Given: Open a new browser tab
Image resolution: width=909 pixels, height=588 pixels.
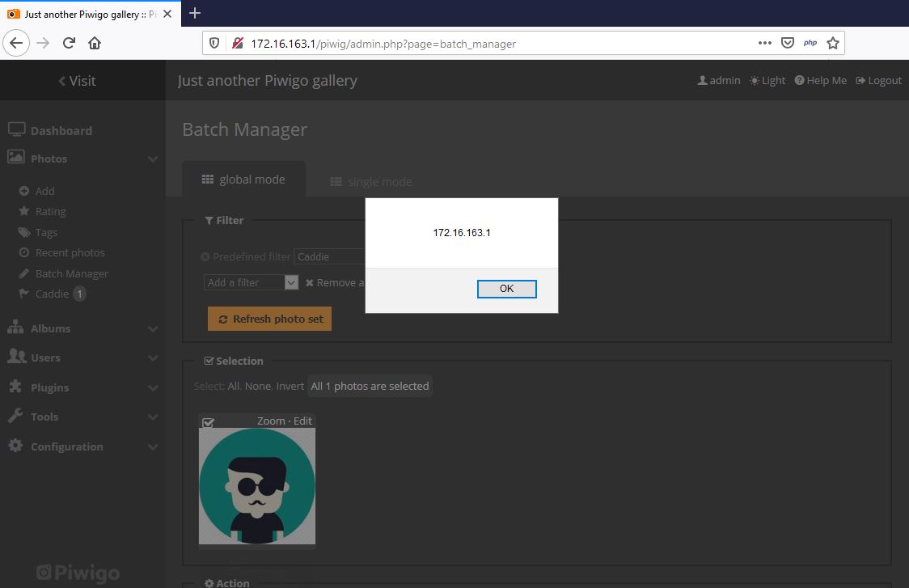Looking at the screenshot, I should tap(195, 13).
